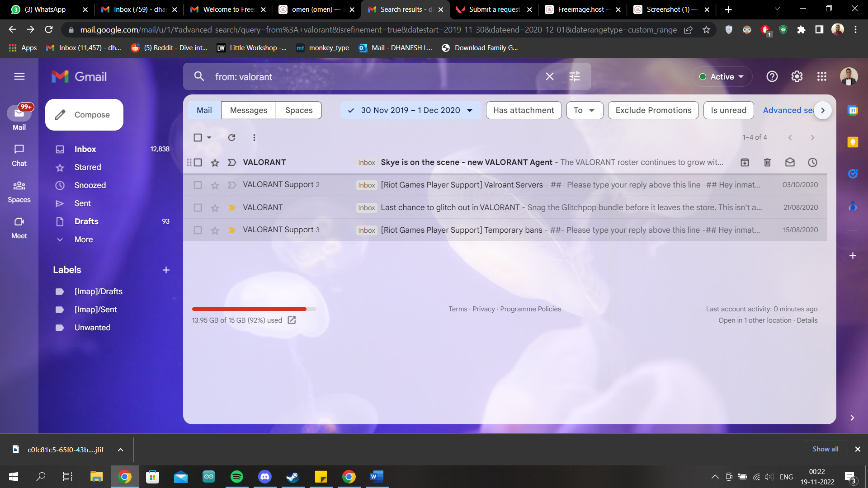Expand More in the Gmail sidebar
Image resolution: width=868 pixels, height=488 pixels.
pos(84,239)
